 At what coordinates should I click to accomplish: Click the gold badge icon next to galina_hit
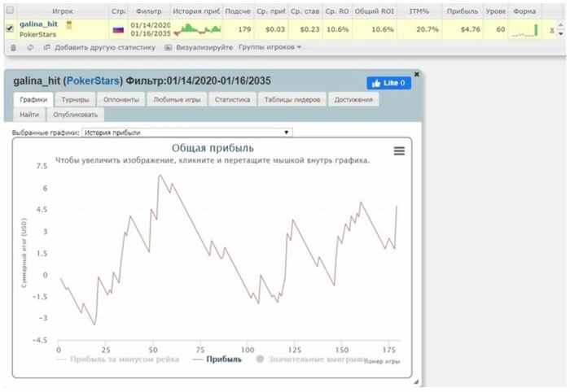tap(68, 25)
